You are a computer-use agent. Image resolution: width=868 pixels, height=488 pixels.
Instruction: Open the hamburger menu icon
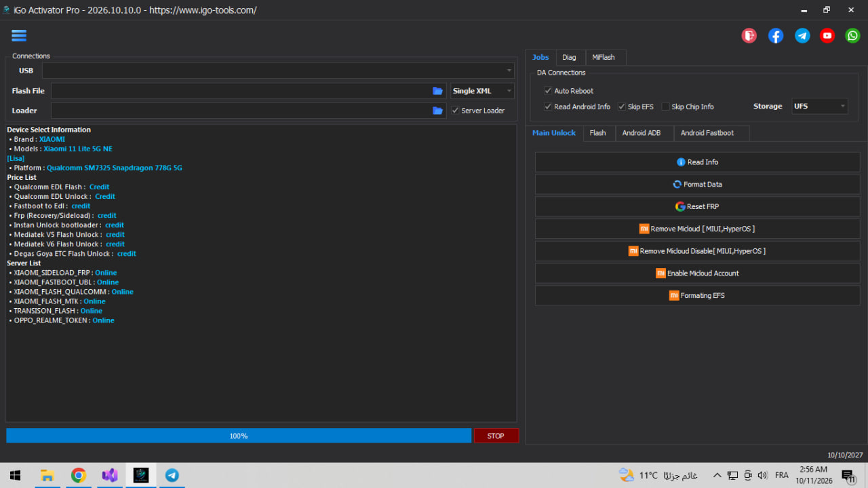coord(19,35)
